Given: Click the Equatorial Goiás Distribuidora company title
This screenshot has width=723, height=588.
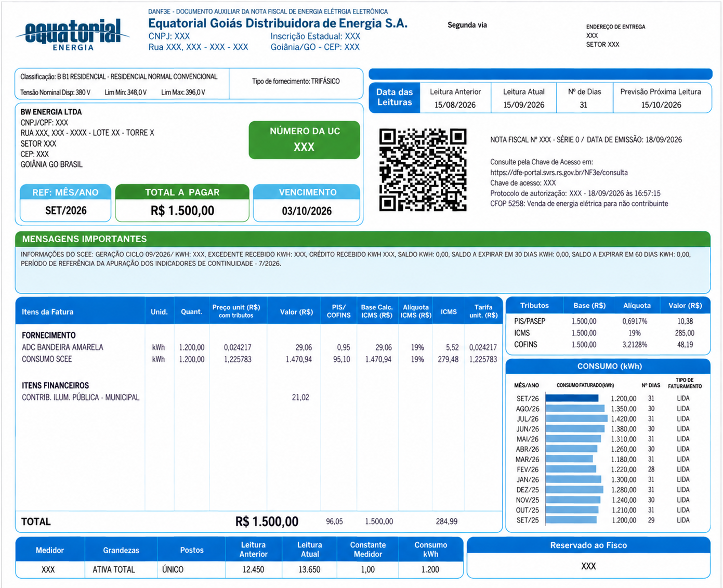Looking at the screenshot, I should [278, 23].
